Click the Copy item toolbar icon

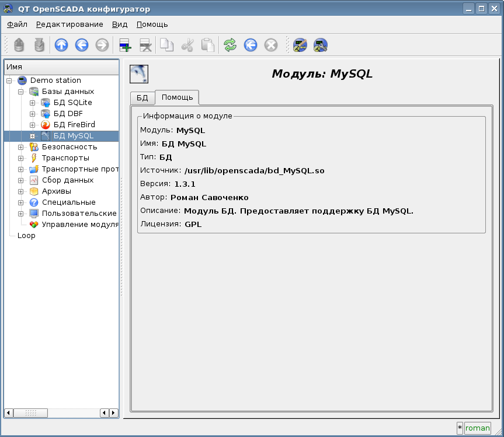pyautogui.click(x=166, y=45)
